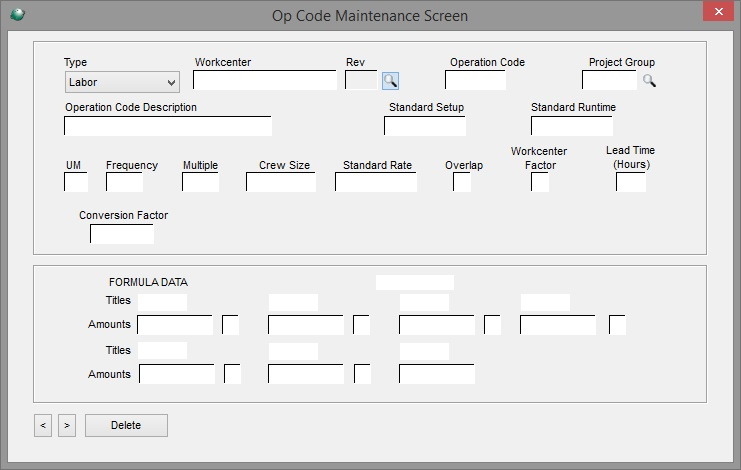This screenshot has height=470, width=741.
Task: Go to previous record with < button
Action: click(43, 426)
